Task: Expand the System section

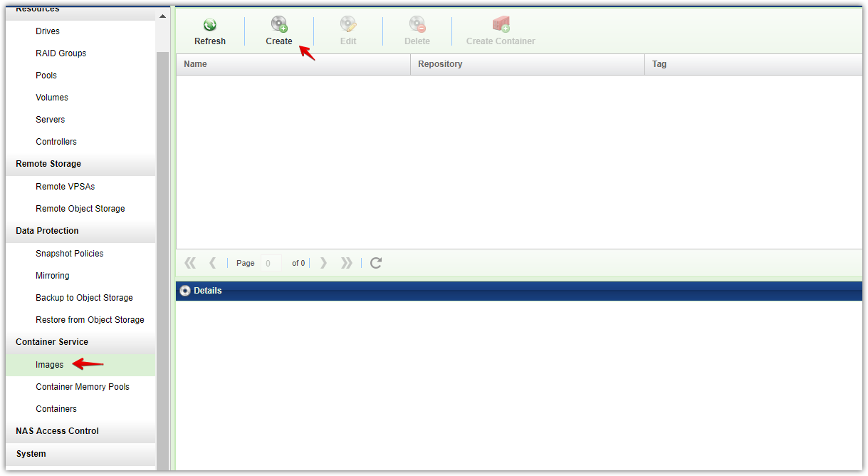Action: pos(80,454)
